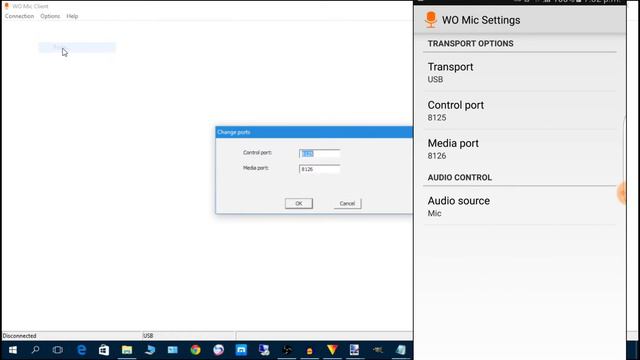Image resolution: width=640 pixels, height=360 pixels.
Task: Open Media port setting on phone
Action: (519, 149)
